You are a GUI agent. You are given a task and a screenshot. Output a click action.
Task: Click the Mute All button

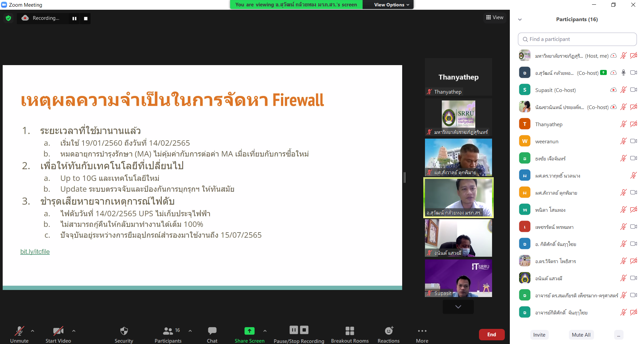click(x=581, y=335)
